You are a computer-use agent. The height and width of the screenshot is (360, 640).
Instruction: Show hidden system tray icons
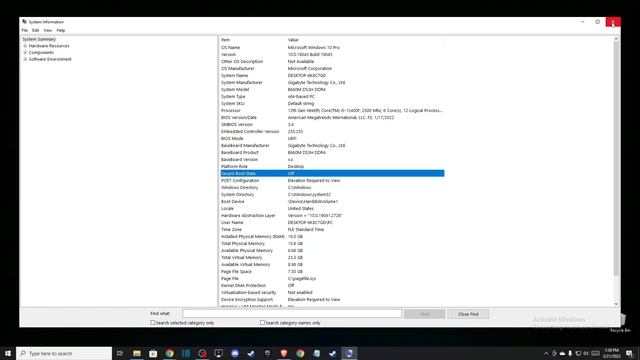[x=546, y=353]
